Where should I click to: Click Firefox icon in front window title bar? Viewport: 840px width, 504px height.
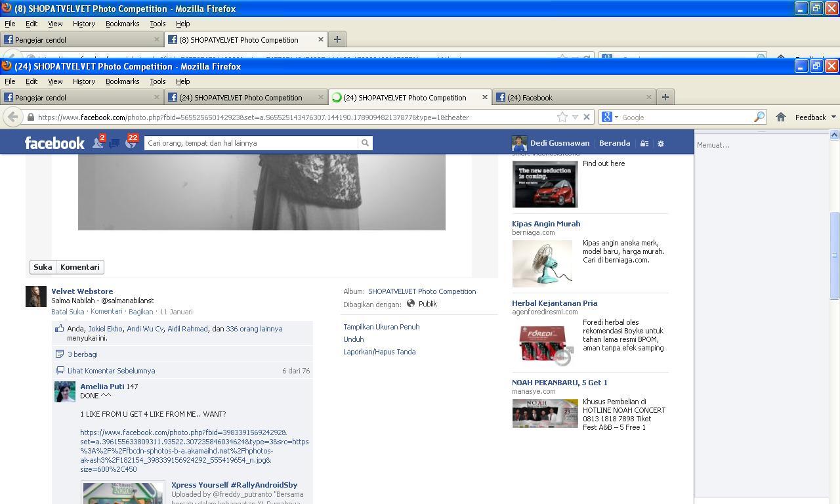[x=7, y=66]
